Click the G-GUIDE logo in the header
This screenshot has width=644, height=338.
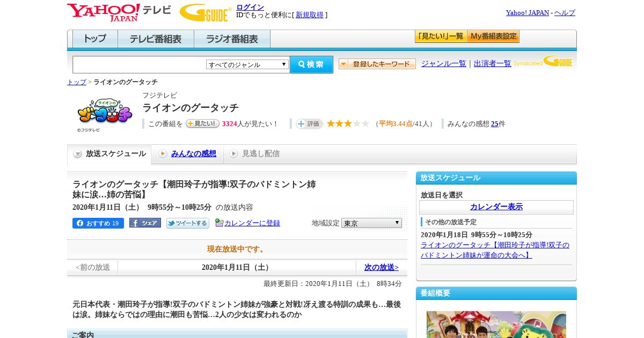click(x=206, y=12)
